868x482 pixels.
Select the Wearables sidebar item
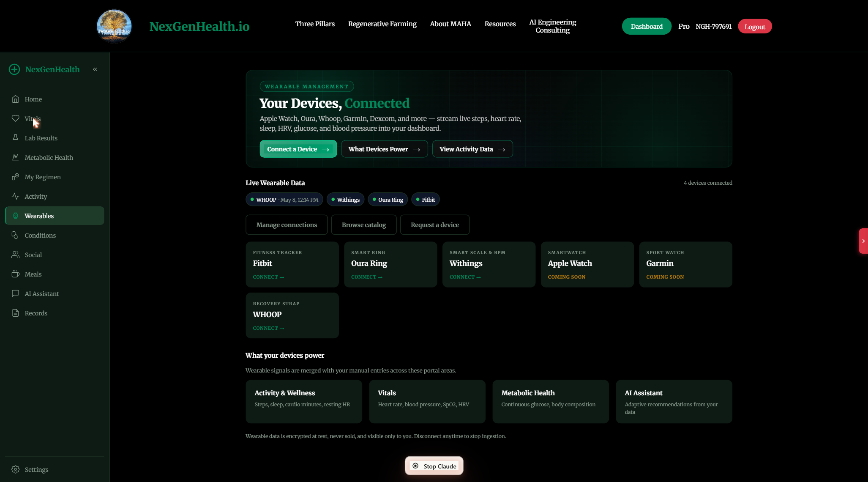pos(55,216)
